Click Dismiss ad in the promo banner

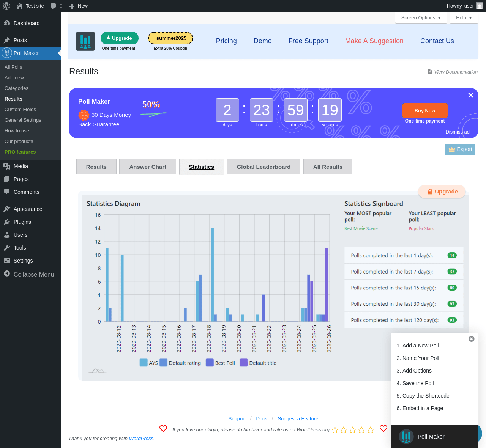[458, 132]
